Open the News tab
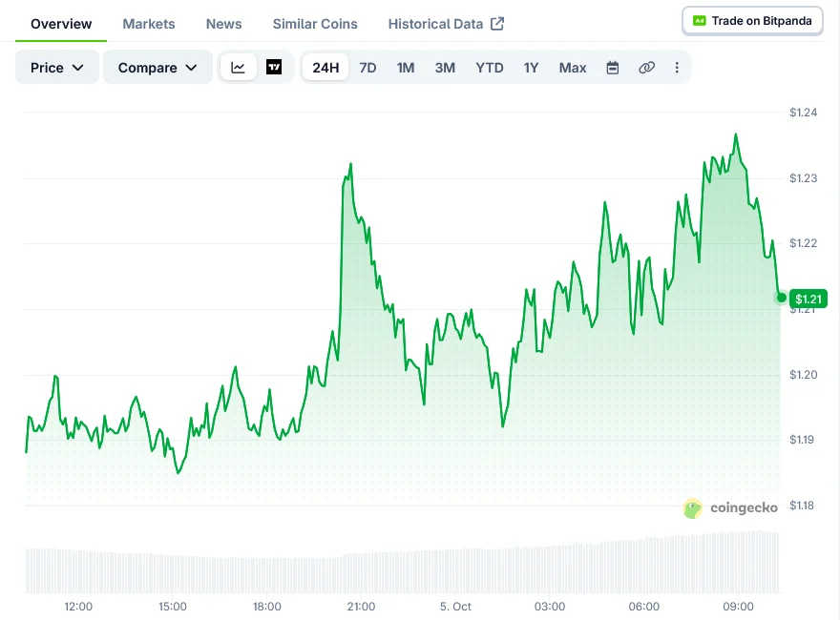 224,24
